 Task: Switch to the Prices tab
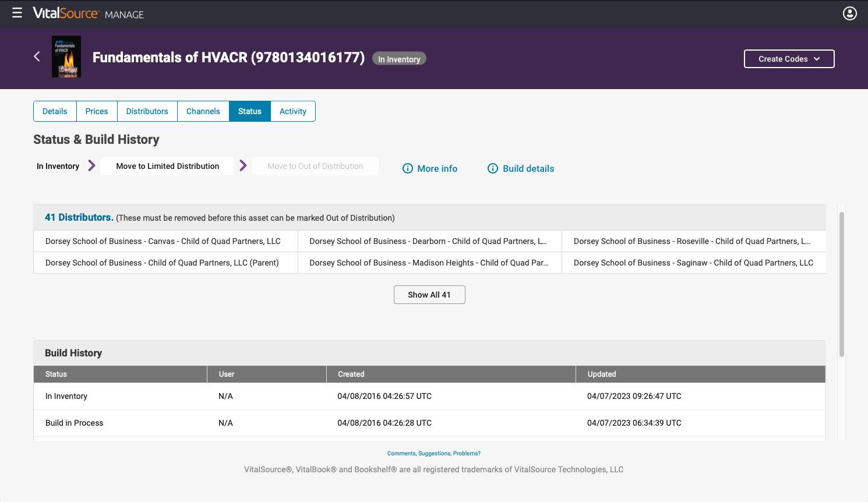pyautogui.click(x=97, y=111)
